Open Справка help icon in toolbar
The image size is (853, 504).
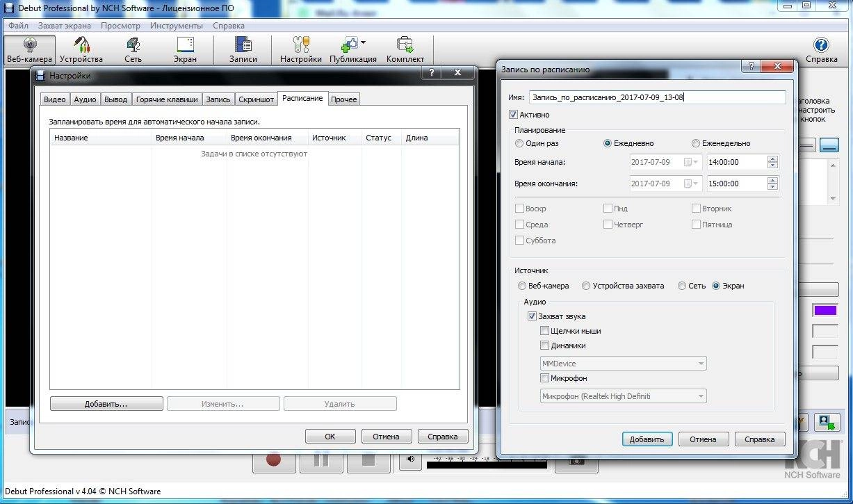pos(821,50)
